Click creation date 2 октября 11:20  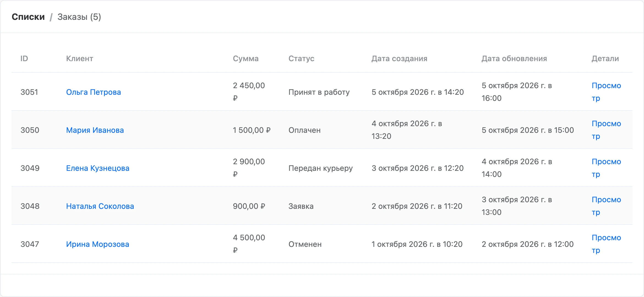417,206
